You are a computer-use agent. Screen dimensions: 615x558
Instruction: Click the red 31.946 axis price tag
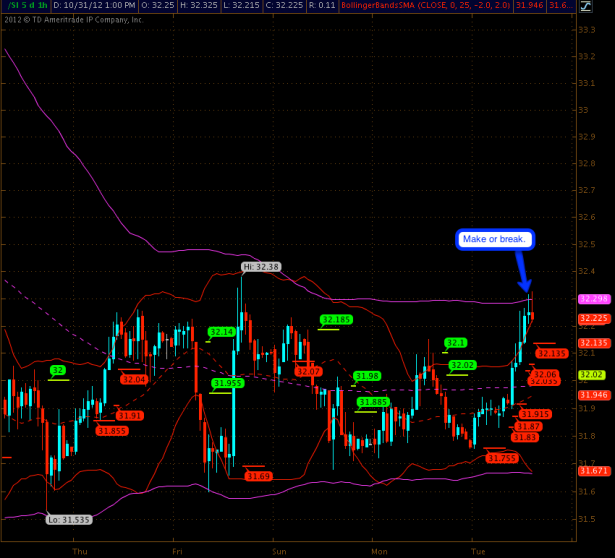tap(593, 395)
